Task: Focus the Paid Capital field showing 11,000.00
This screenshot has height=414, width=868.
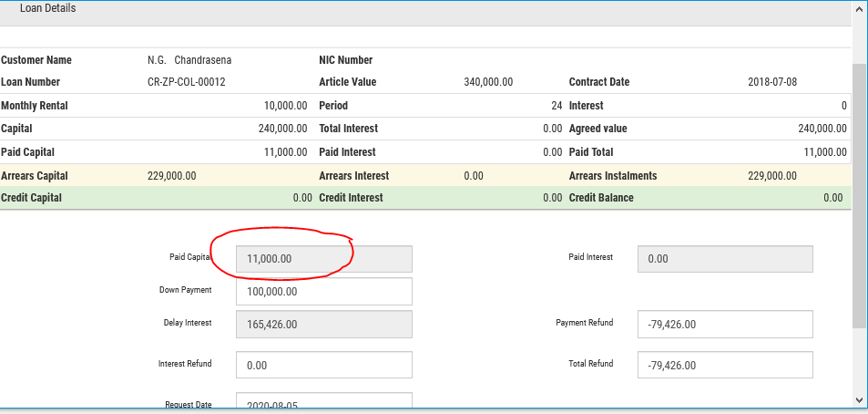Action: (323, 259)
